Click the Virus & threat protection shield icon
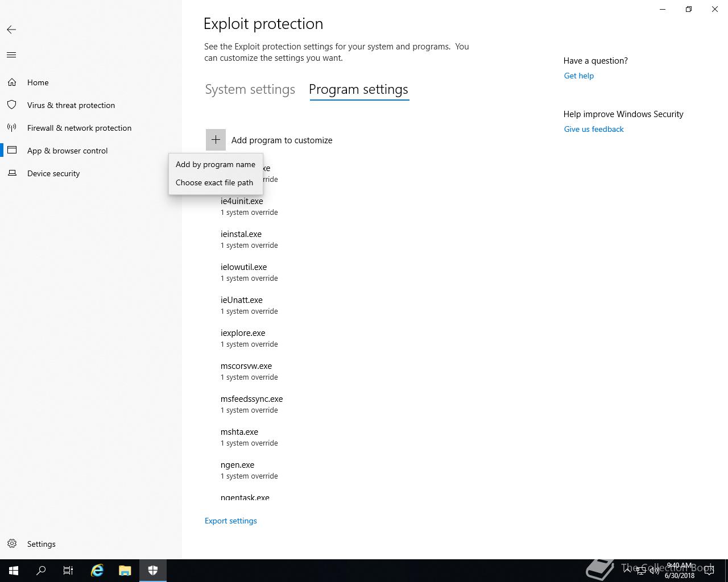728x582 pixels. (x=12, y=105)
